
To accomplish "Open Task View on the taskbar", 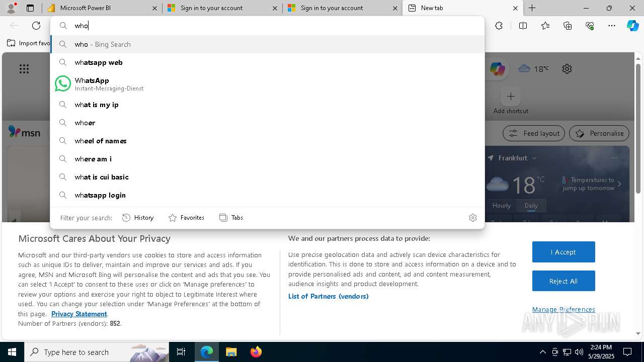I will pos(181,352).
